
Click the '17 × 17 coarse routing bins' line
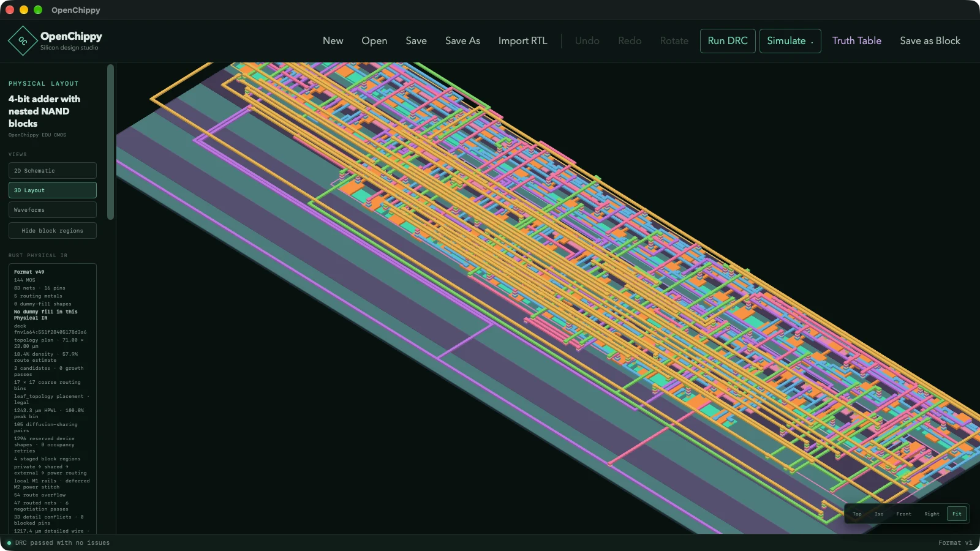[47, 385]
